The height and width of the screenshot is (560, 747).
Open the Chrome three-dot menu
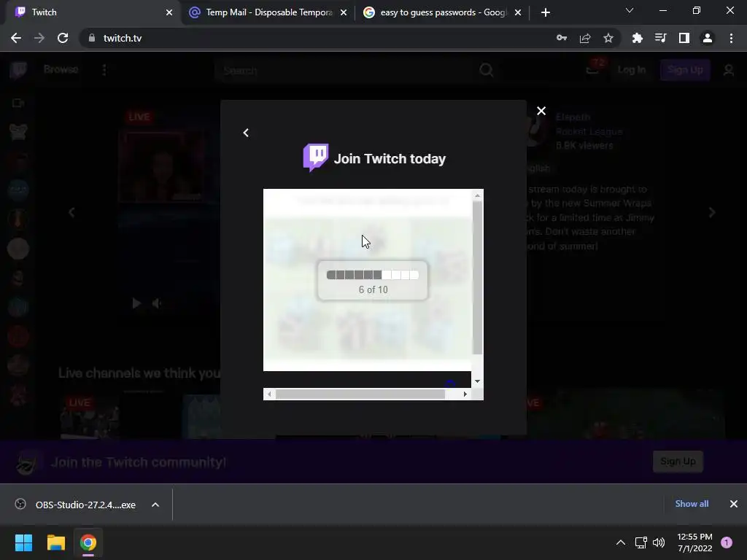(x=731, y=38)
